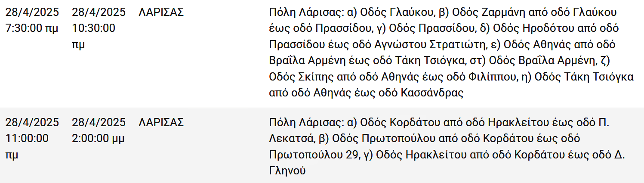The height and width of the screenshot is (183, 644).
Task: Click the 11:00:00 start time
Action: coord(27,139)
